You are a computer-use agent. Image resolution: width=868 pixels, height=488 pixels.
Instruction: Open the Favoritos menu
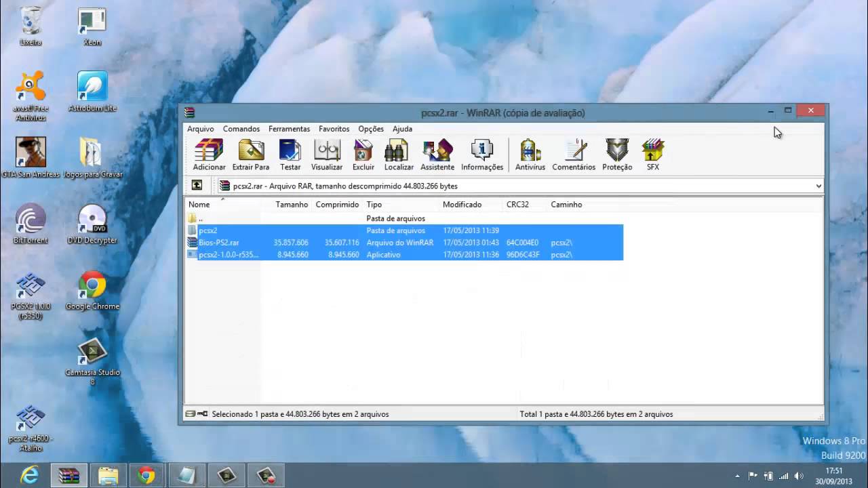(x=334, y=129)
